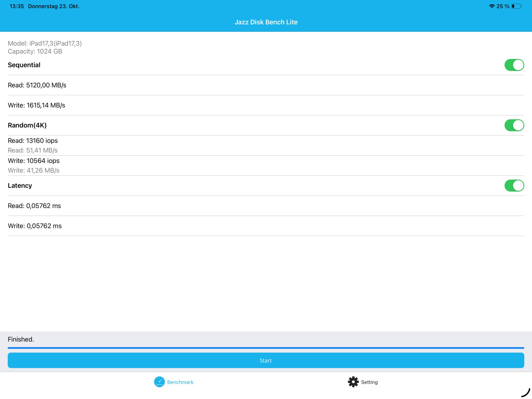Screen dimensions: 532x399
Task: Switch to the Benchmark tab label
Action: pos(180,382)
